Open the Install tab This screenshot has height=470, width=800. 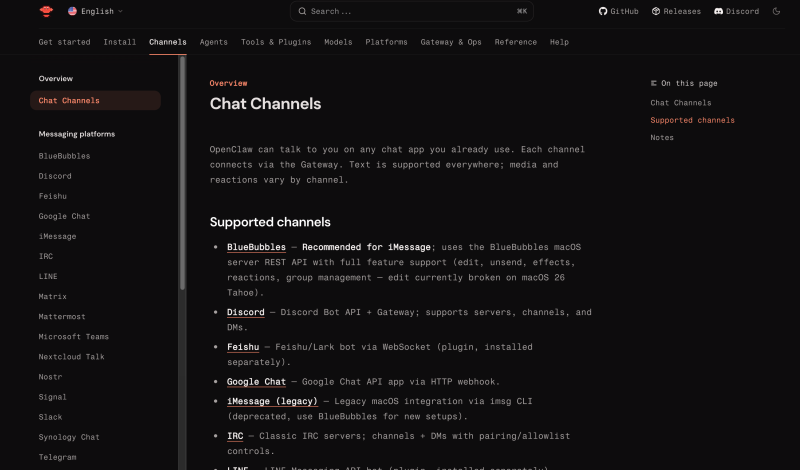[119, 42]
